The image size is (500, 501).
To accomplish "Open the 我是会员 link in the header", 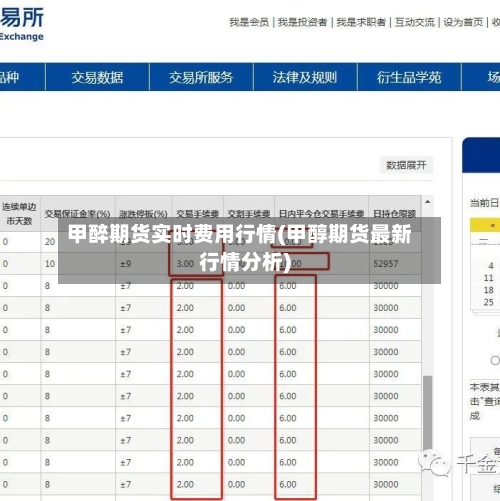I will click(249, 22).
